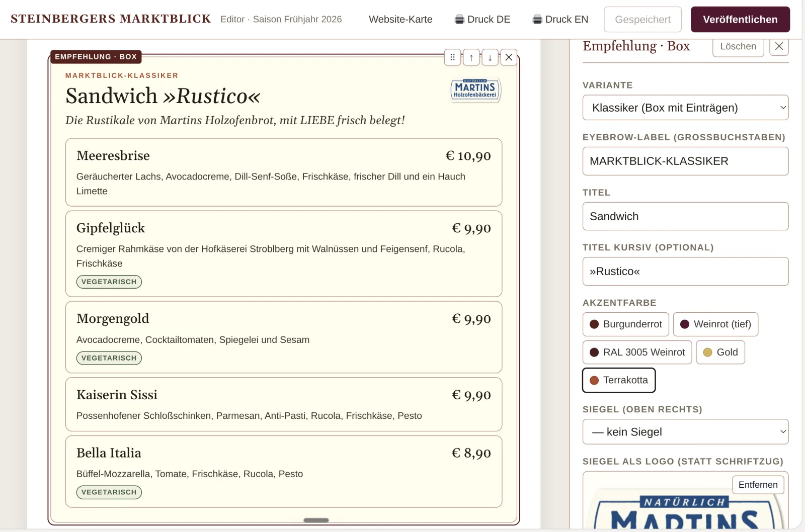Click the Meeresbrise description text Geräucherter Lachs
The image size is (805, 532).
click(271, 184)
